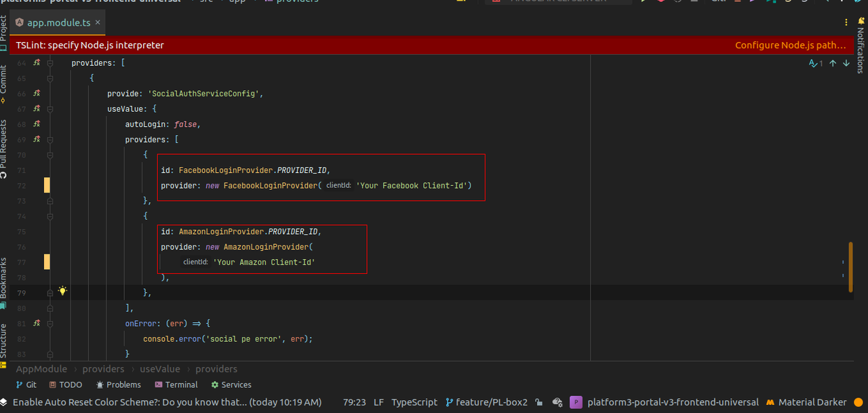Open the app.module.ts editor tab
This screenshot has width=868, height=413.
coord(59,23)
